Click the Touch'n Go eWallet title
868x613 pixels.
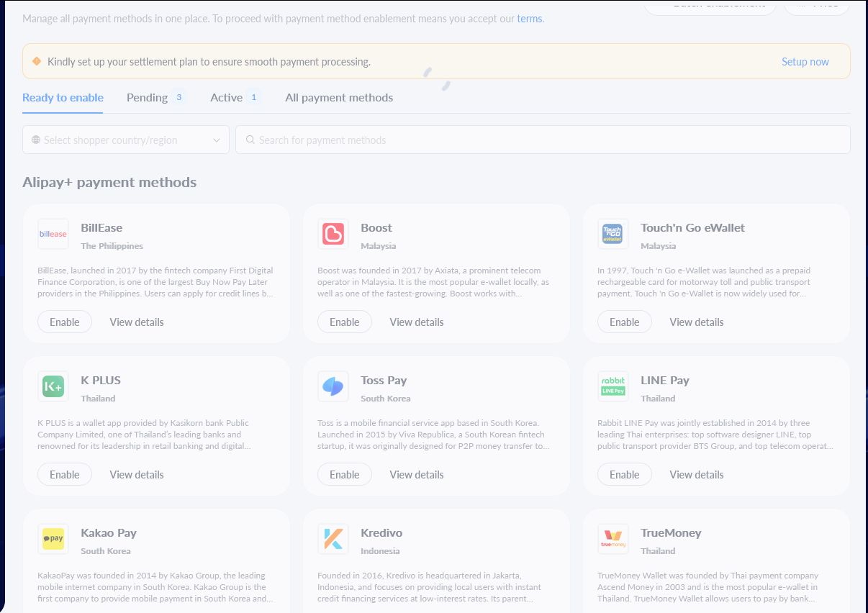pyautogui.click(x=692, y=228)
